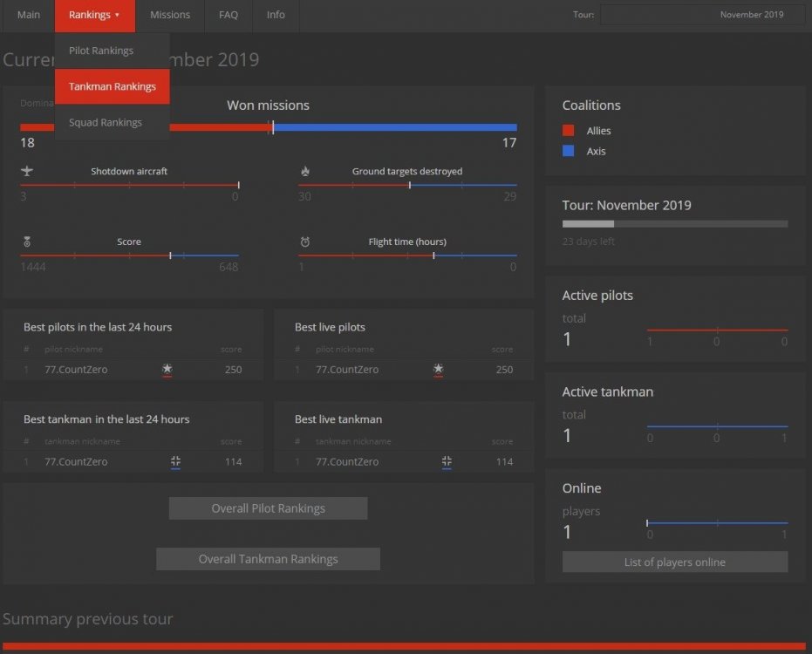Click the medal icon beside Score
Image resolution: width=812 pixels, height=654 pixels.
(26, 242)
